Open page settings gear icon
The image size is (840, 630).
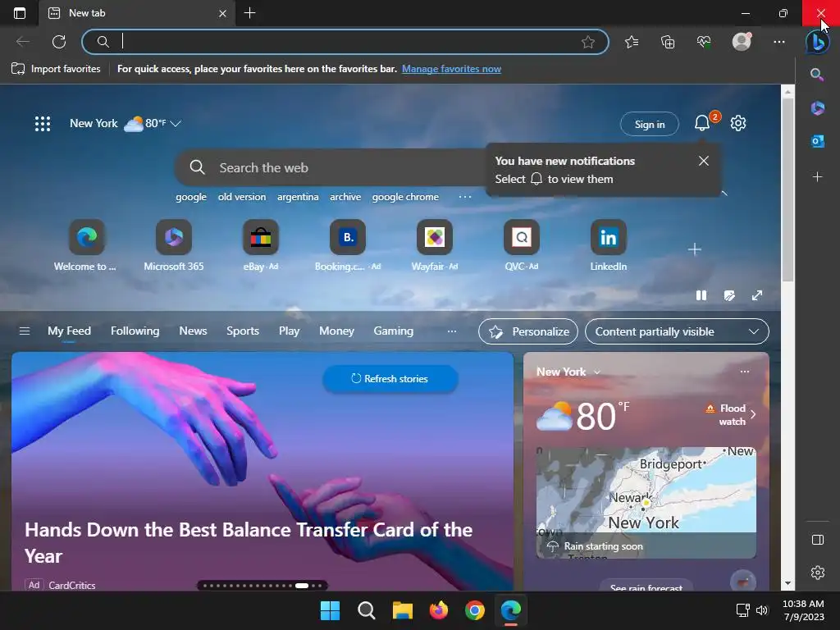[738, 123]
